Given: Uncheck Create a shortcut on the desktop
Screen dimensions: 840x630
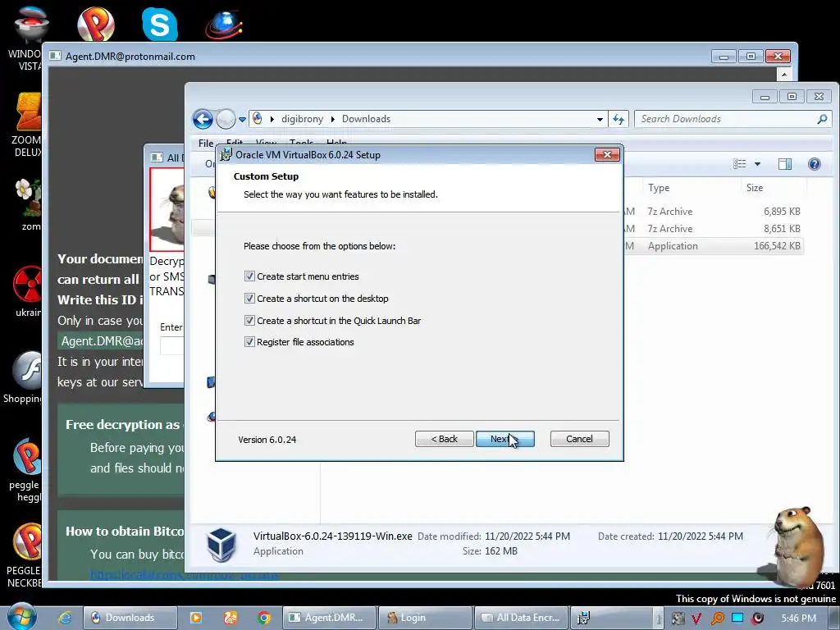Looking at the screenshot, I should [x=249, y=299].
